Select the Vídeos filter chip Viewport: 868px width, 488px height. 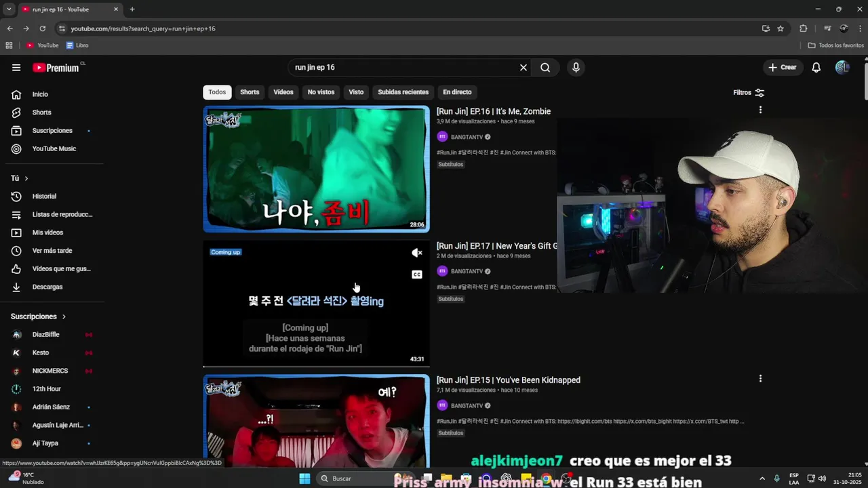[283, 92]
